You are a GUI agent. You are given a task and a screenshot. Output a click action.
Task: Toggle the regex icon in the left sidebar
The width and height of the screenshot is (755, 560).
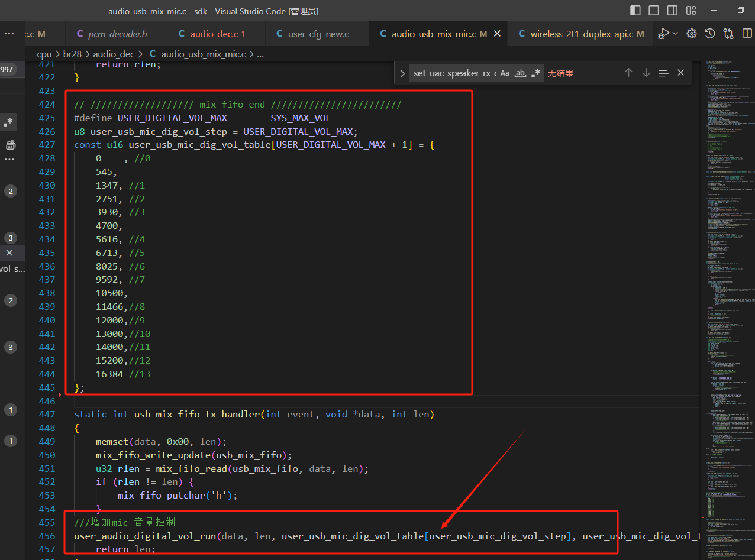(x=8, y=122)
